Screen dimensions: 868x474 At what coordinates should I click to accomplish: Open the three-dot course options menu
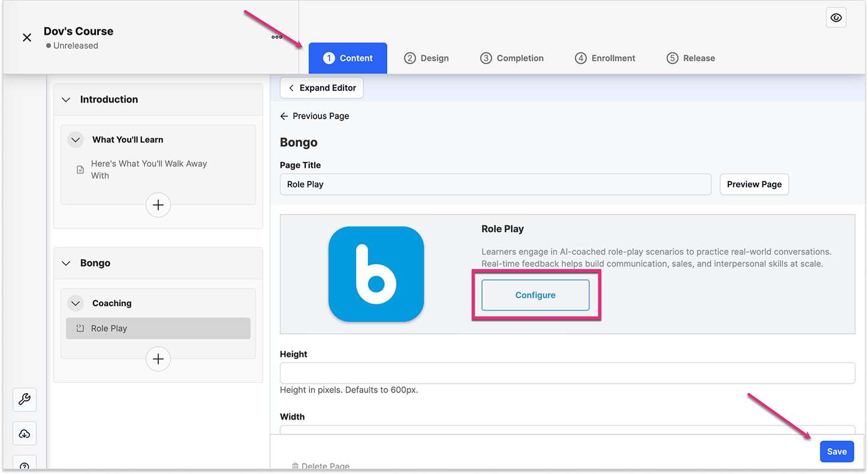[276, 37]
